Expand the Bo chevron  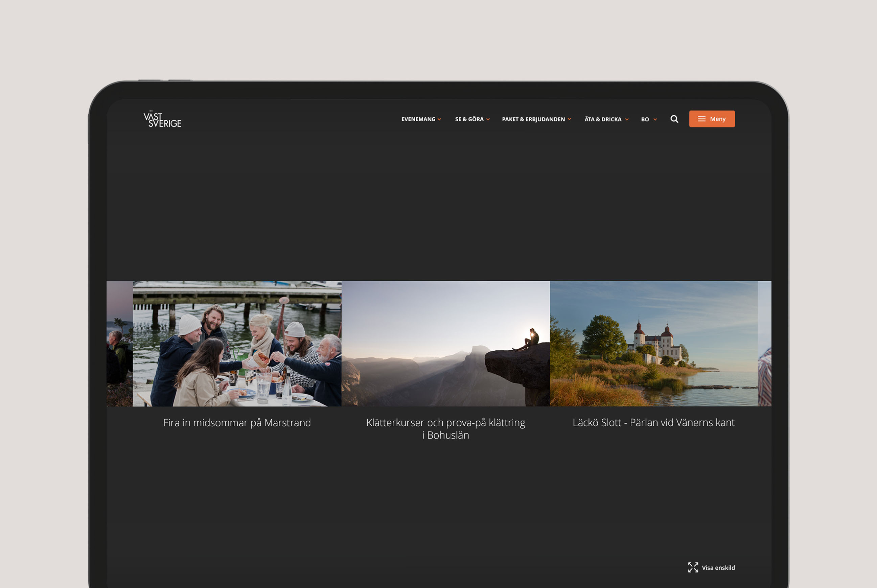click(655, 120)
